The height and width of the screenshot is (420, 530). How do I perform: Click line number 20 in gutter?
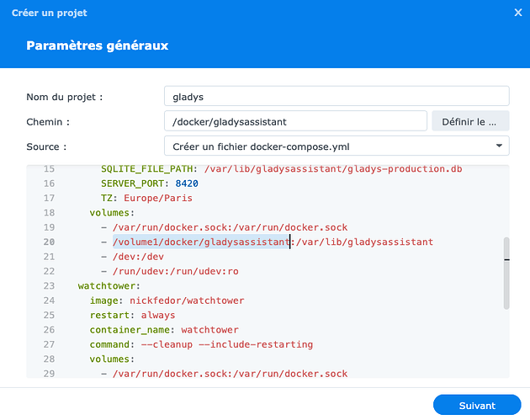tap(49, 242)
